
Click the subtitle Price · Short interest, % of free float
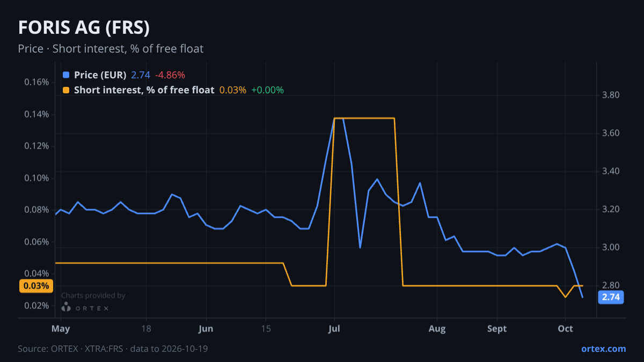point(111,49)
